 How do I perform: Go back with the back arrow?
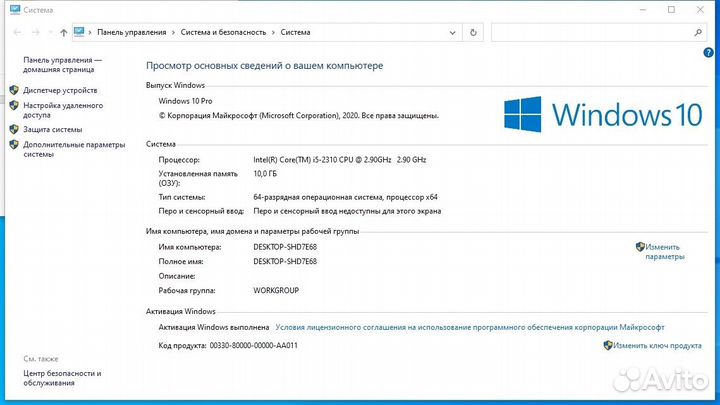(x=17, y=33)
